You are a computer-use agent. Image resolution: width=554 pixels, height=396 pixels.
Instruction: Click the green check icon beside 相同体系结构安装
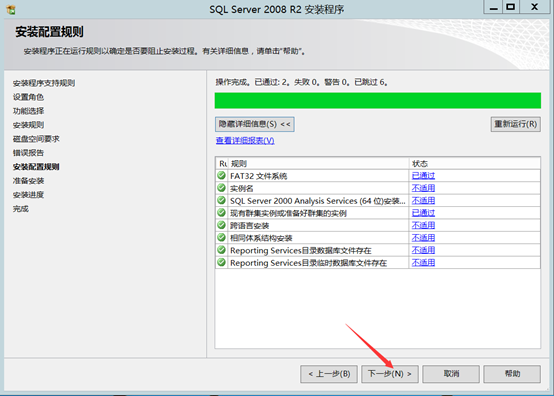coord(222,237)
